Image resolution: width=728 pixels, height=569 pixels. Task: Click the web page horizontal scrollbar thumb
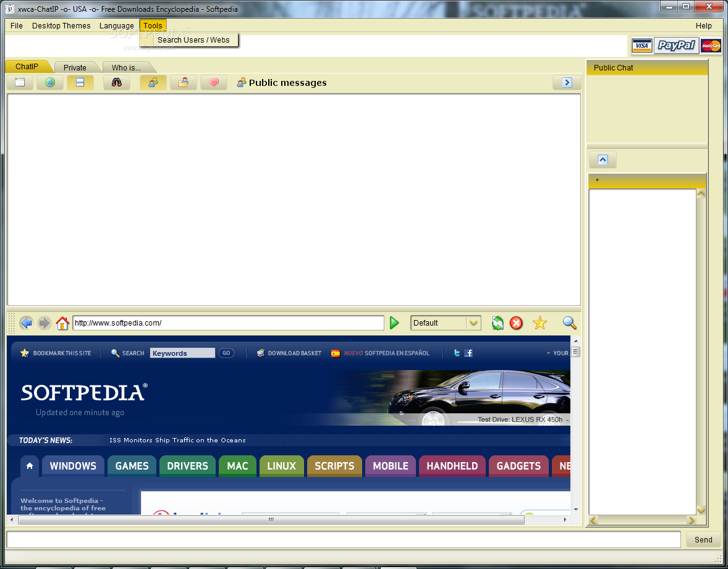pos(271,520)
